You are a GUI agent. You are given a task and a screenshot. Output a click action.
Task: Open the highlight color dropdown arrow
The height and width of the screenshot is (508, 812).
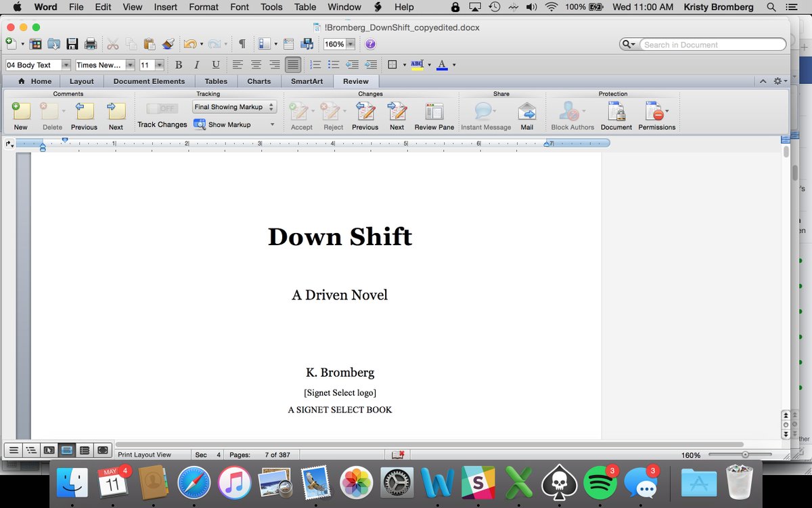coord(429,65)
